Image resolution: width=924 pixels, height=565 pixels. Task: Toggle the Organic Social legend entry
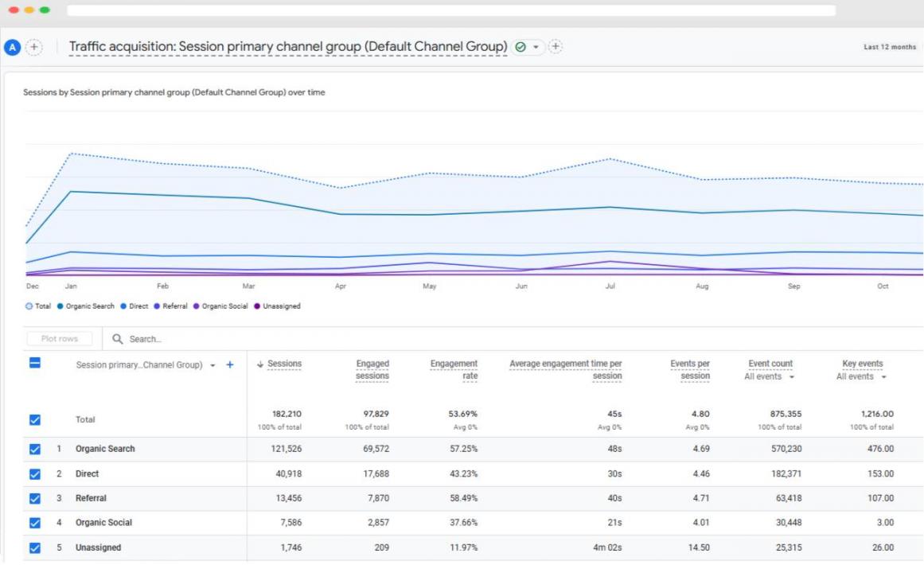click(221, 306)
